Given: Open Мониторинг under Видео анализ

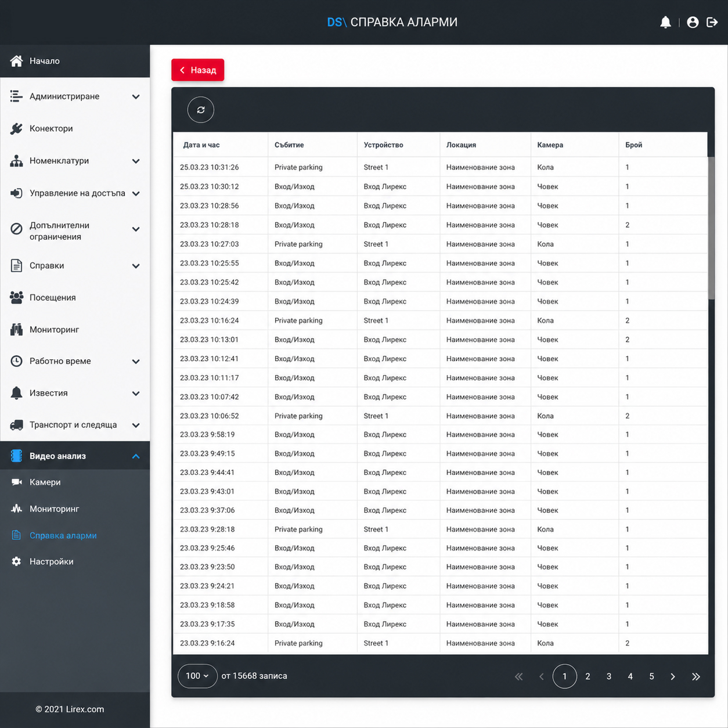Looking at the screenshot, I should coord(54,509).
